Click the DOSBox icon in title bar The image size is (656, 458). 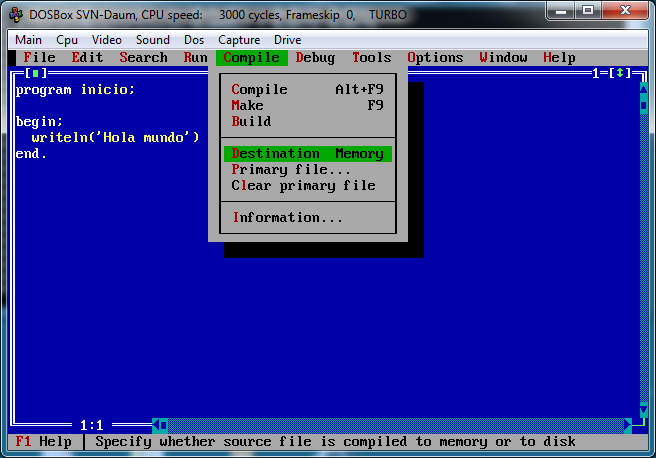pos(16,15)
